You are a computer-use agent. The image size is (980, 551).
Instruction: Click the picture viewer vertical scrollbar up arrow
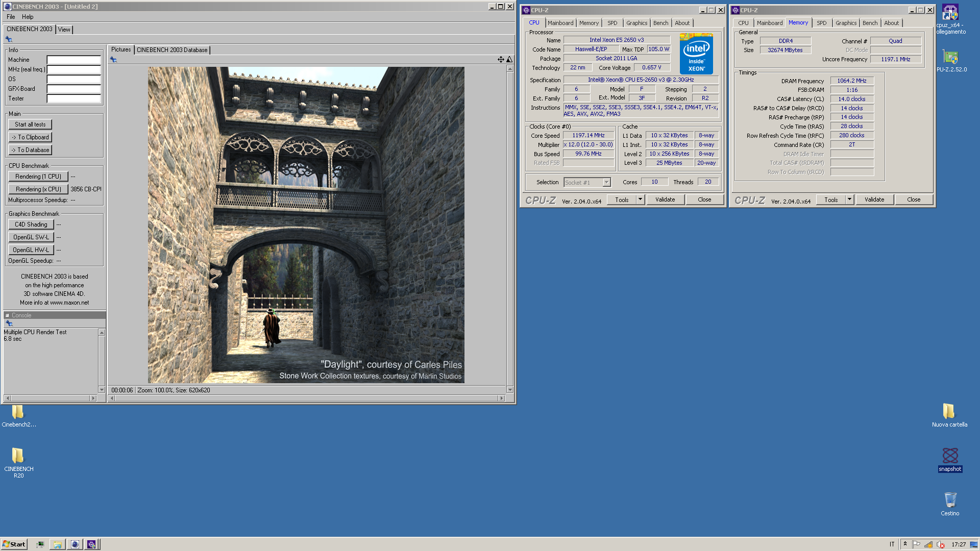pos(509,69)
